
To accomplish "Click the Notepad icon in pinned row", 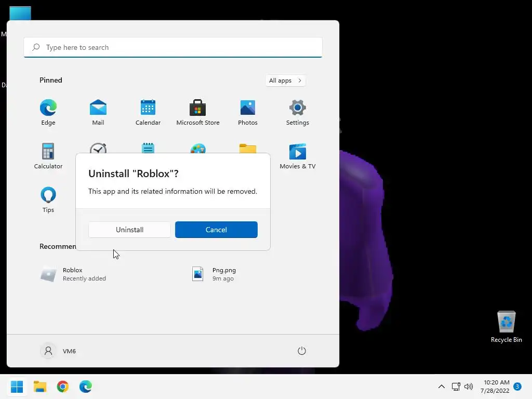I will [148, 148].
